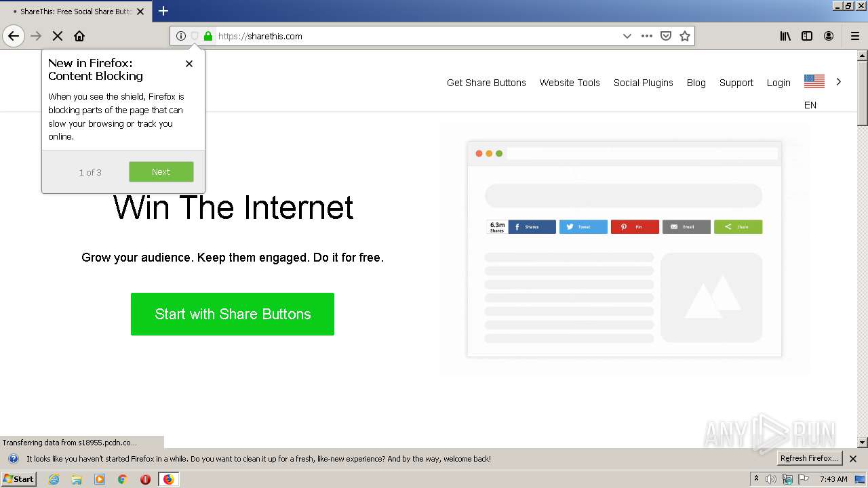Click the Pinterest Pin demo button

click(635, 226)
